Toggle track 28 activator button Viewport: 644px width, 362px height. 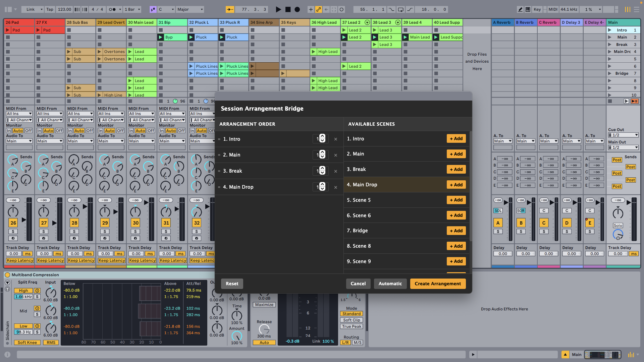(74, 223)
